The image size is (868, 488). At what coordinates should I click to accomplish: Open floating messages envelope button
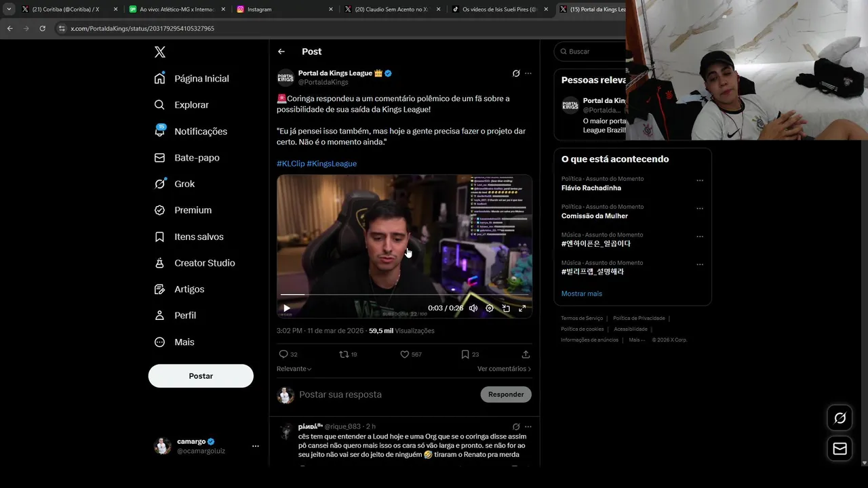pyautogui.click(x=840, y=449)
